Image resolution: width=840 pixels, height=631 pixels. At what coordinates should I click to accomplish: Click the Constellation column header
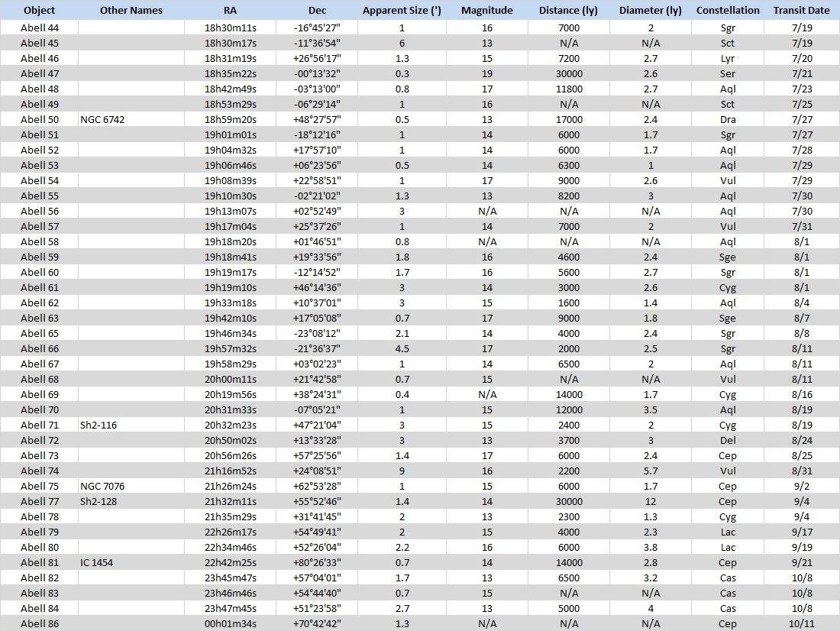pos(728,11)
